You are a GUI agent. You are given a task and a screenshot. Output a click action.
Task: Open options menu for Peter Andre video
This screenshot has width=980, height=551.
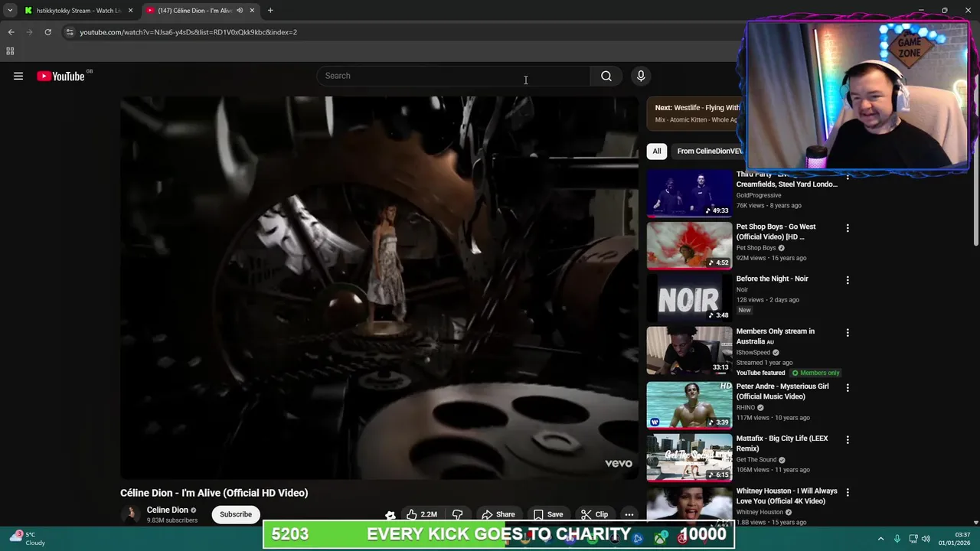pos(848,387)
